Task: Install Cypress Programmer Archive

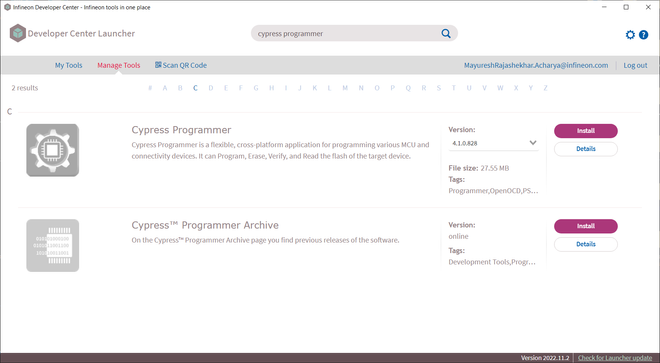Action: tap(585, 226)
